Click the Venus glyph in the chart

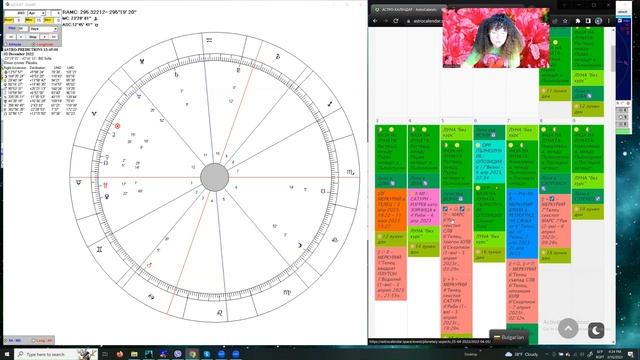pyautogui.click(x=107, y=197)
